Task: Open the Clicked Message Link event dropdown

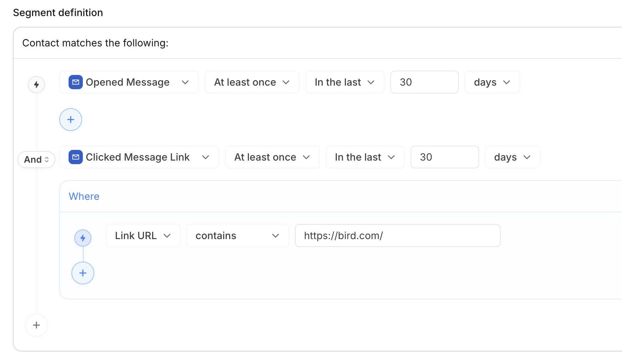Action: coord(139,157)
